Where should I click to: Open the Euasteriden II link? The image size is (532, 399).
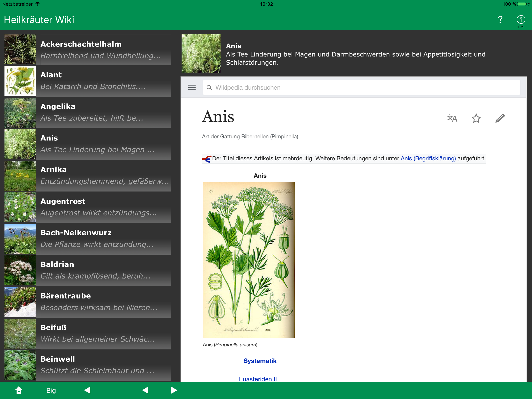pyautogui.click(x=258, y=379)
